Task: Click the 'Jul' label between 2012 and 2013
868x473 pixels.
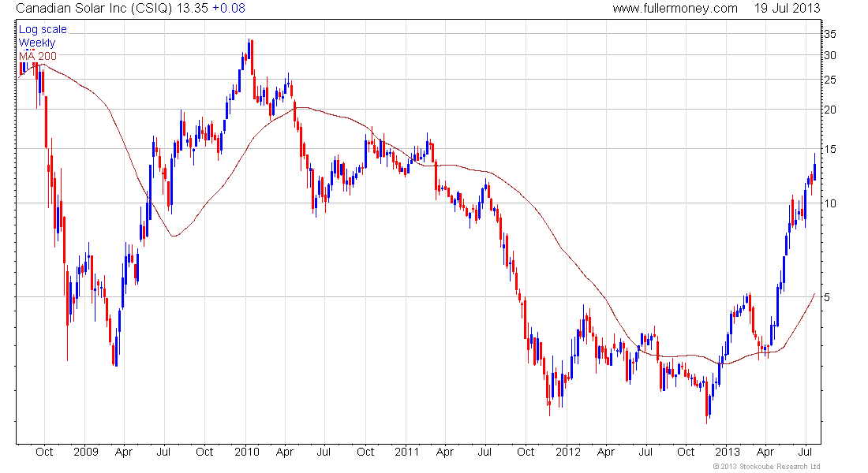Action: (x=645, y=452)
